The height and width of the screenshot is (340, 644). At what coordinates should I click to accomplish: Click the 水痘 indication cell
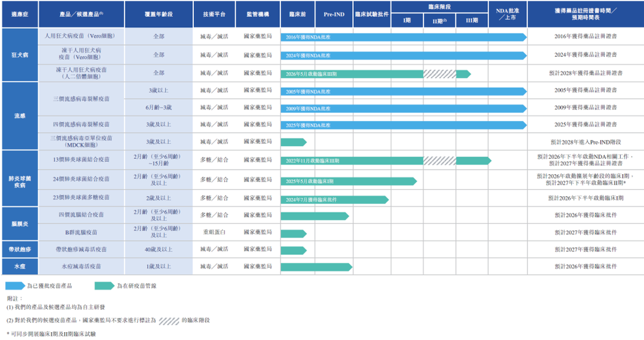[20, 266]
